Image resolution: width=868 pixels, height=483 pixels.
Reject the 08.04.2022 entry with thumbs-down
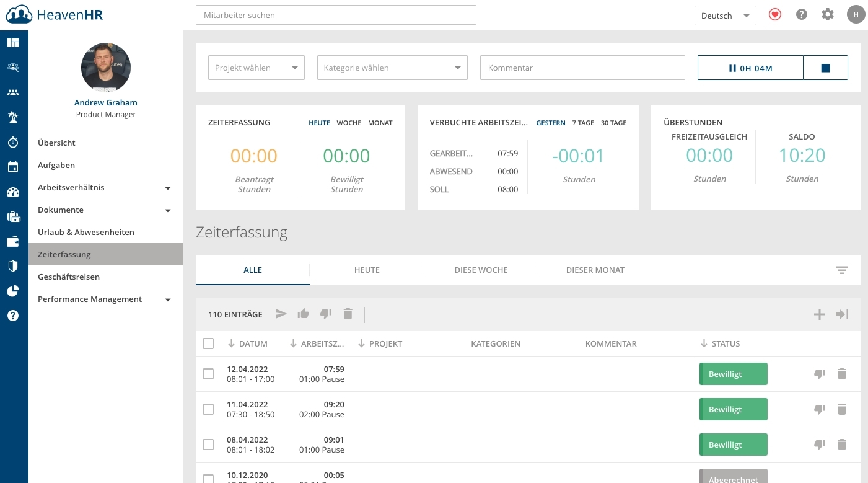point(820,445)
